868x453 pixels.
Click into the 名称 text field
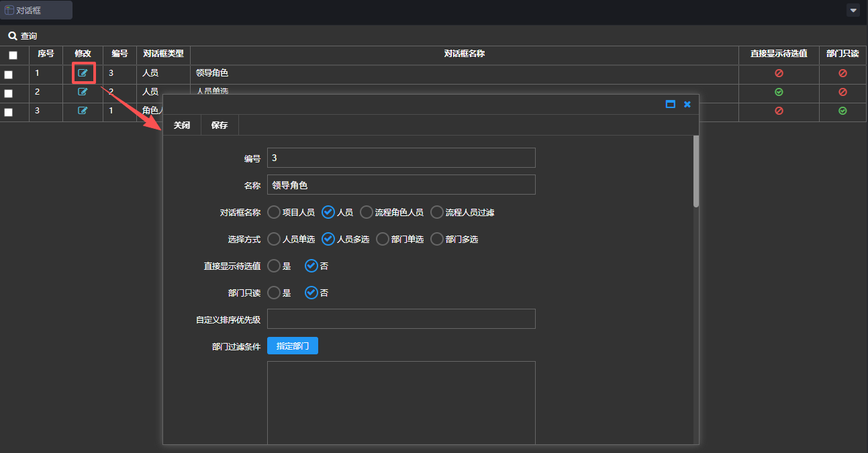pyautogui.click(x=401, y=185)
